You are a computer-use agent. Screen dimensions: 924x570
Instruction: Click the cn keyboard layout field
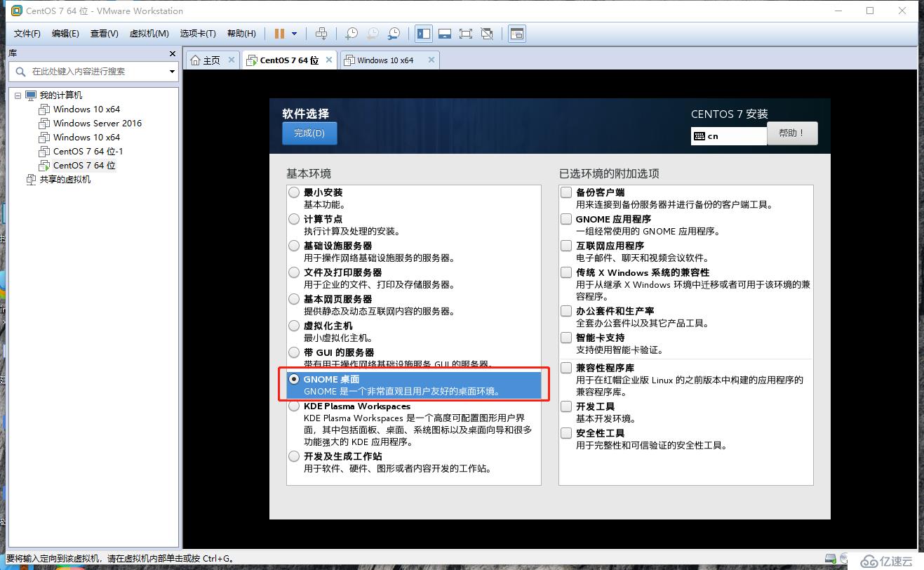[729, 136]
